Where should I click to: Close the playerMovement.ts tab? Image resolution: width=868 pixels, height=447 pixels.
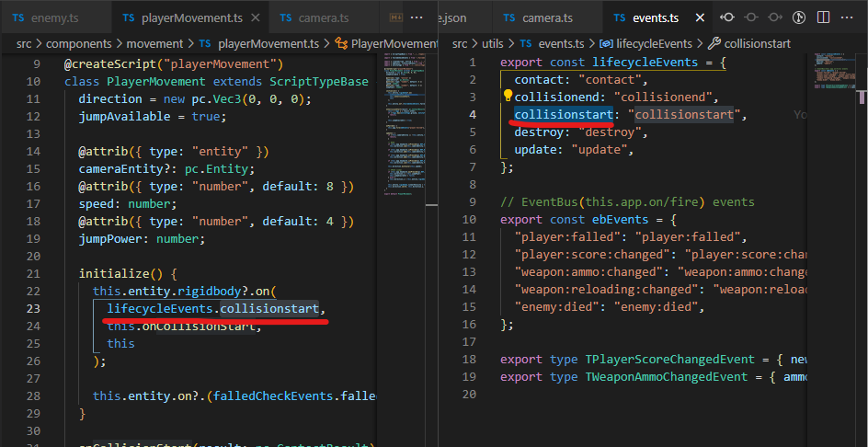coord(254,17)
